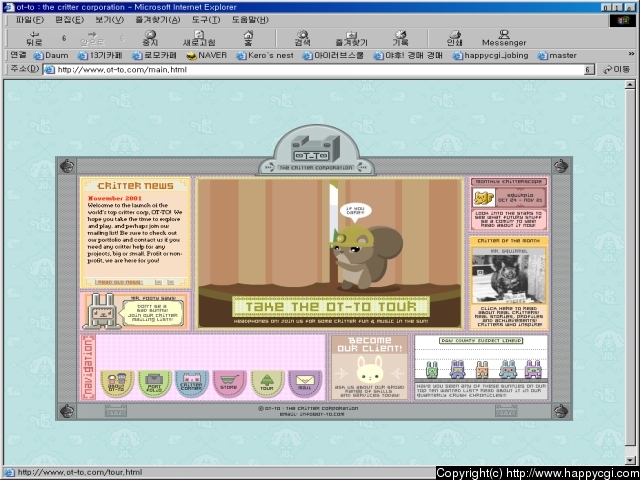640x480 pixels.
Task: Open the 검색 search pane
Action: [x=302, y=38]
